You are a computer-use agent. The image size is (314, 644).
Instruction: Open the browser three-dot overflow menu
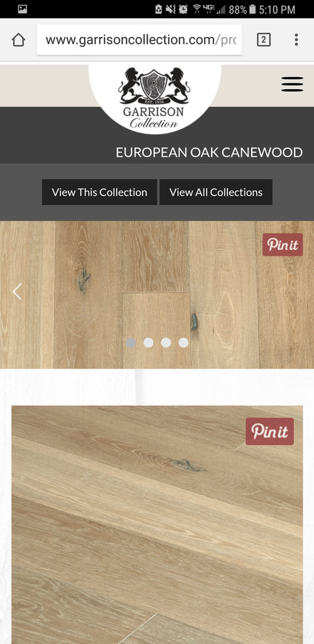(296, 40)
